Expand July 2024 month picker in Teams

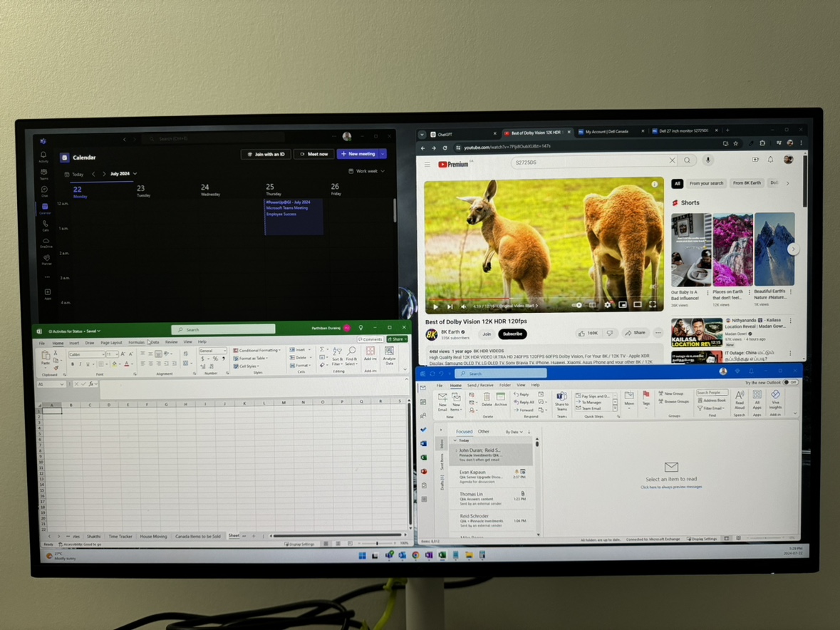pyautogui.click(x=124, y=174)
